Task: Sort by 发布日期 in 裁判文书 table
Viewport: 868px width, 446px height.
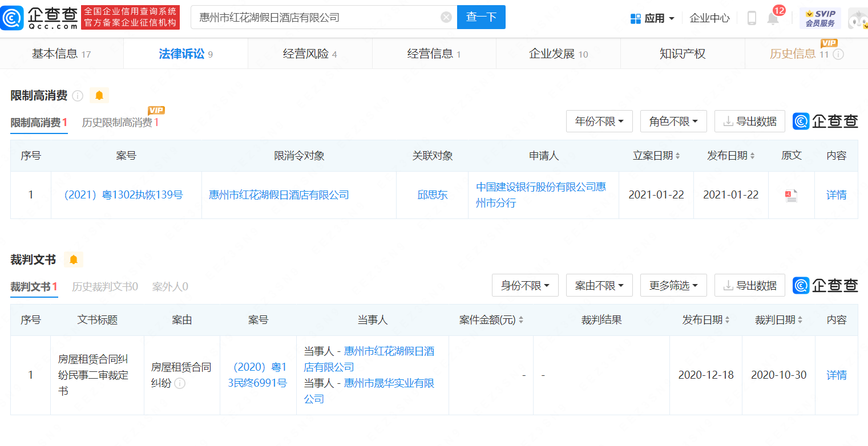Action: point(728,320)
